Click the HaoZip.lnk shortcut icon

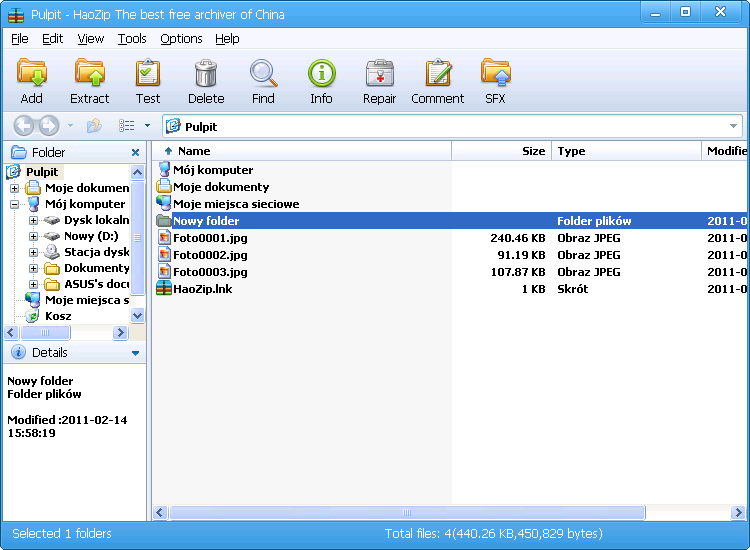pos(164,288)
